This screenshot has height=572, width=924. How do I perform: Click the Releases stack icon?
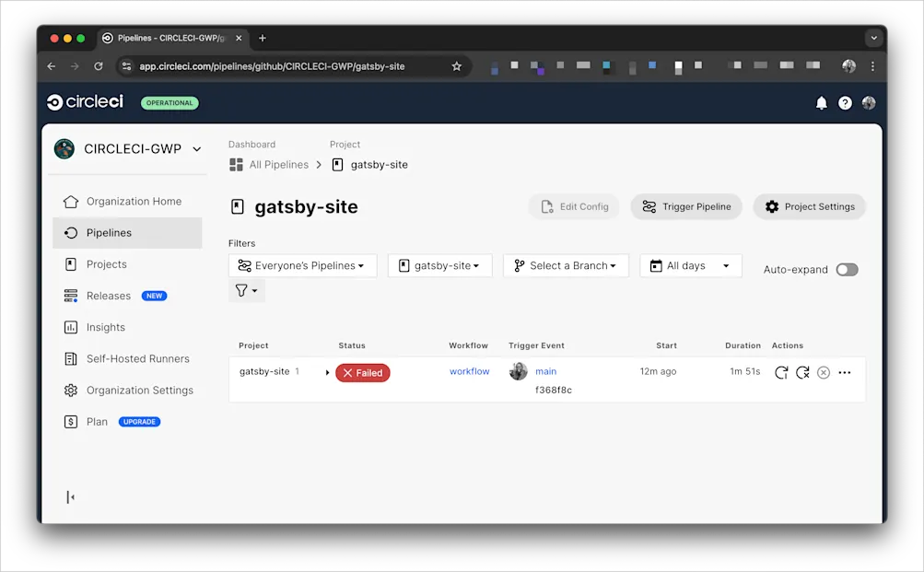71,296
